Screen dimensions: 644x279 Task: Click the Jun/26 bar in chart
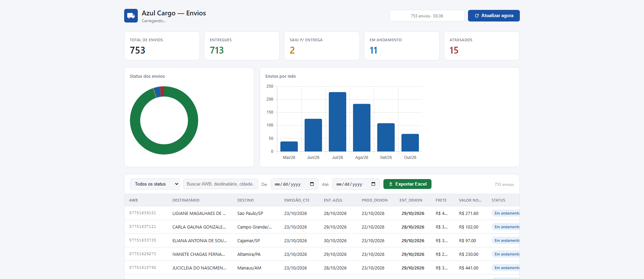[x=313, y=135]
